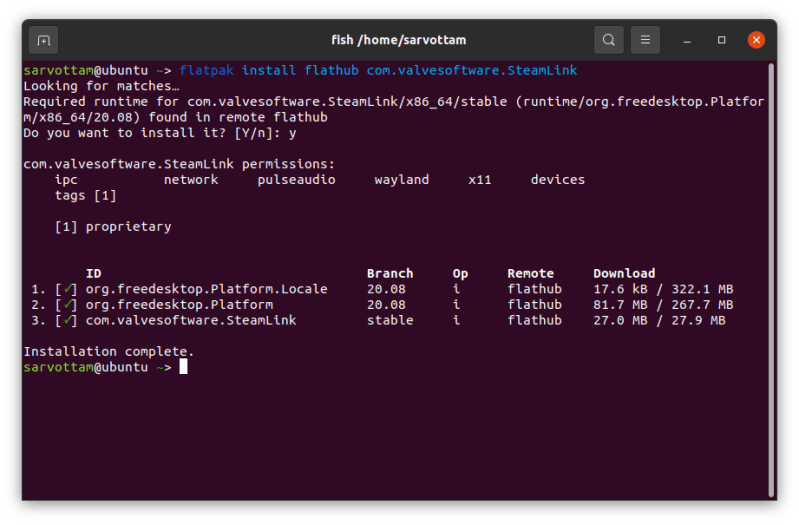
Task: Click the 'network' permission
Action: pyautogui.click(x=191, y=180)
